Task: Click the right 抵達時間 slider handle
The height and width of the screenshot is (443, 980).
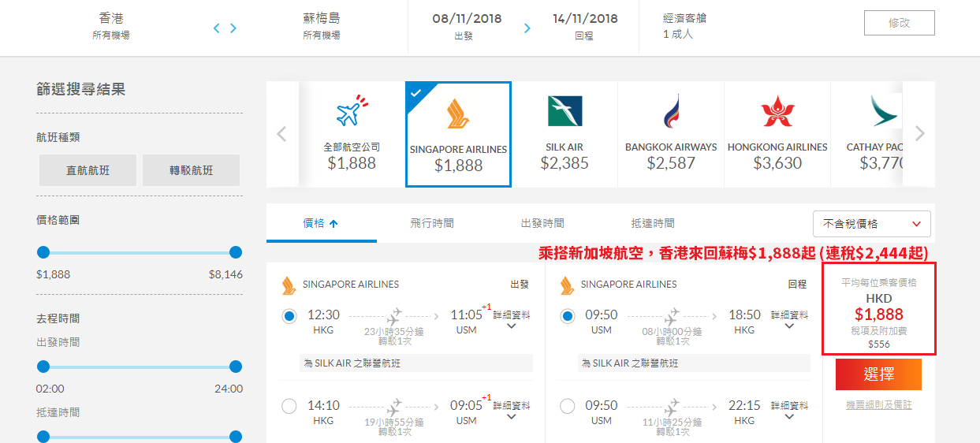Action: coord(235,436)
